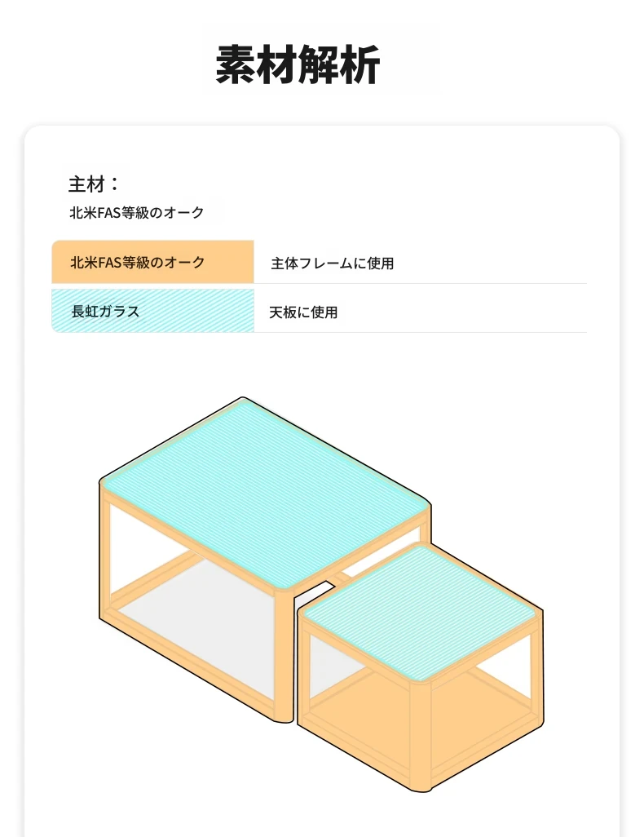Click the 北米FAS等級のオーク subtitle text
644x837 pixels.
(137, 212)
